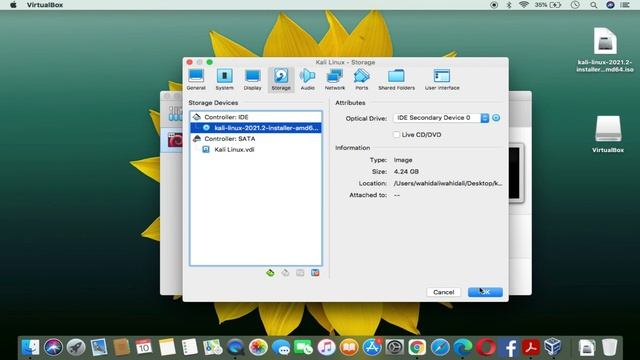This screenshot has height=360, width=640.
Task: Open Adobe Acrobat from the dock
Action: (x=531, y=347)
